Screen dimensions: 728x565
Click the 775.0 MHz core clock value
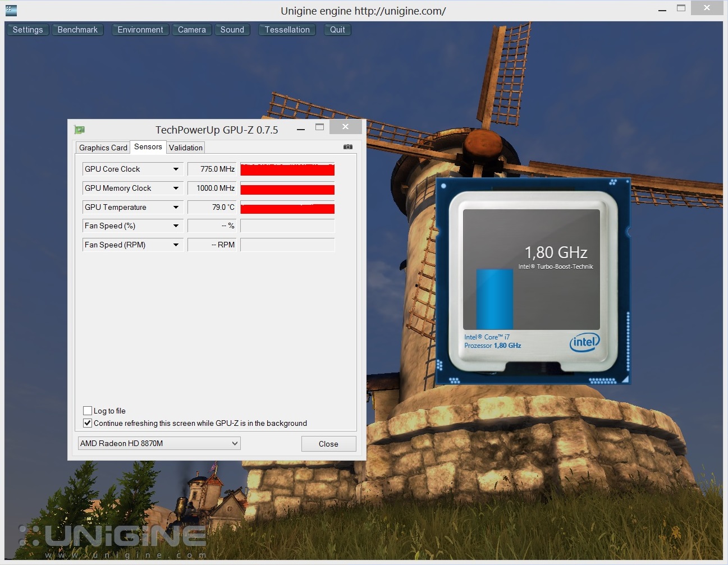[212, 169]
